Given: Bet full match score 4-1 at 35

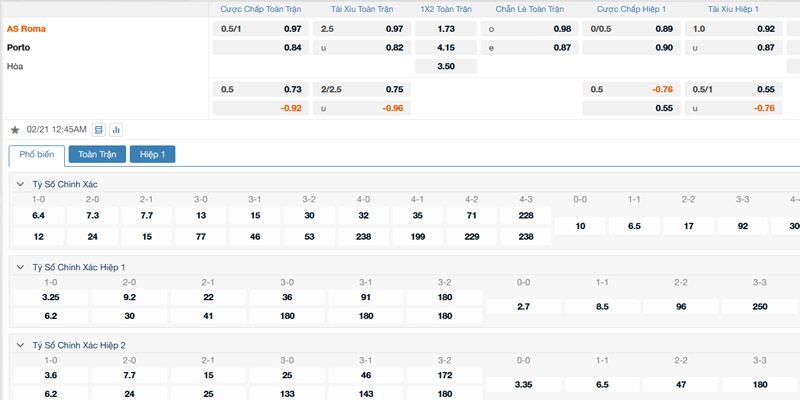Looking at the screenshot, I should click(417, 215).
